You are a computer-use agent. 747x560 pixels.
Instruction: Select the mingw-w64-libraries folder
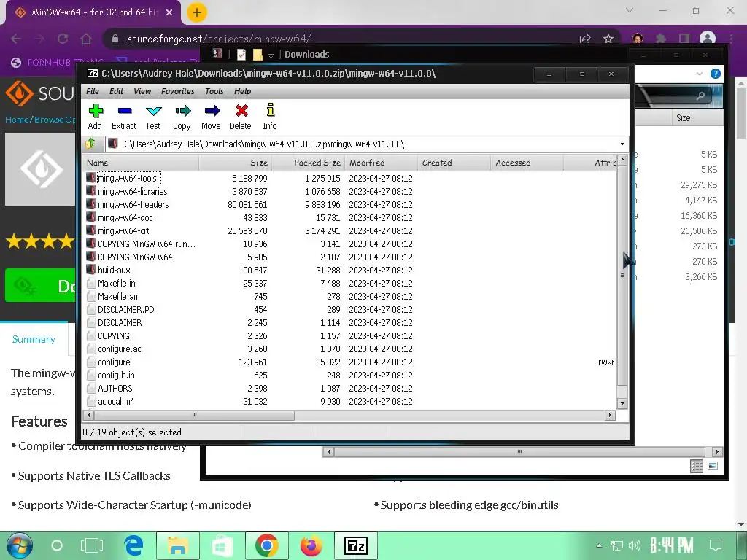point(133,192)
